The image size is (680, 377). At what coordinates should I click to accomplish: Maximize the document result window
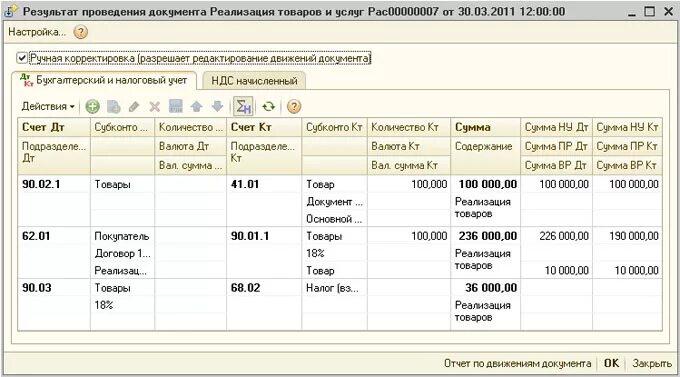tap(650, 12)
